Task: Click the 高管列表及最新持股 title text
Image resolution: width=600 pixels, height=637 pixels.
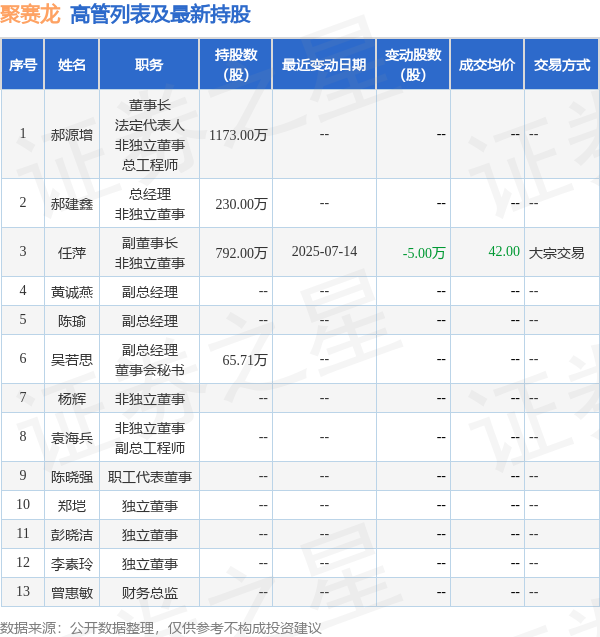Action: [x=160, y=15]
